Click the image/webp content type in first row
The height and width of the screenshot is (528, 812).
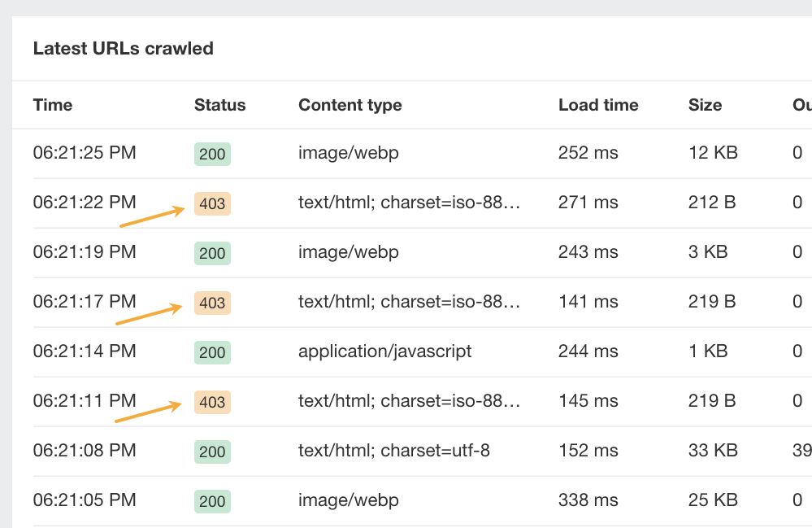pos(348,153)
